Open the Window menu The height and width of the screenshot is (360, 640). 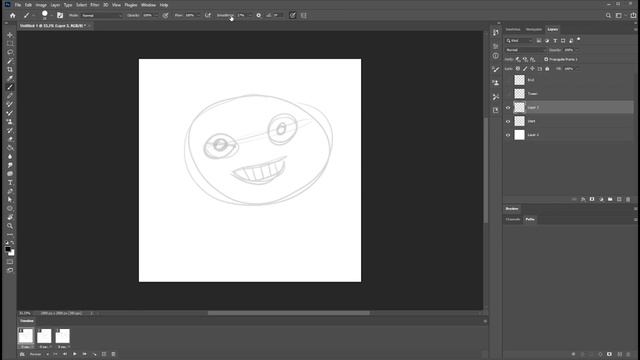[x=148, y=5]
